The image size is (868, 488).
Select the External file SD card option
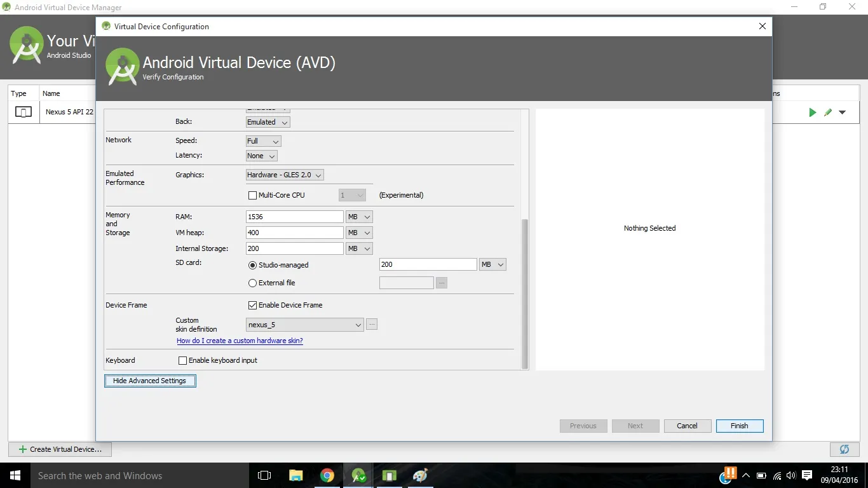point(253,283)
